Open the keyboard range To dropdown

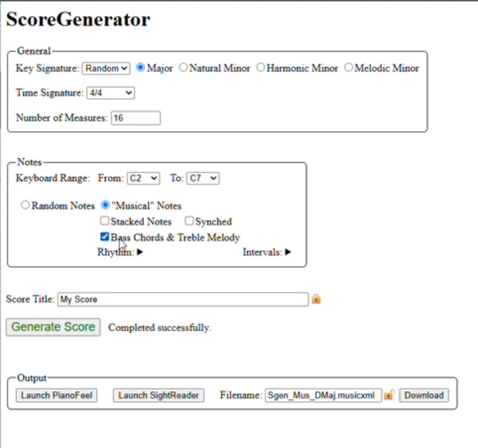point(203,178)
